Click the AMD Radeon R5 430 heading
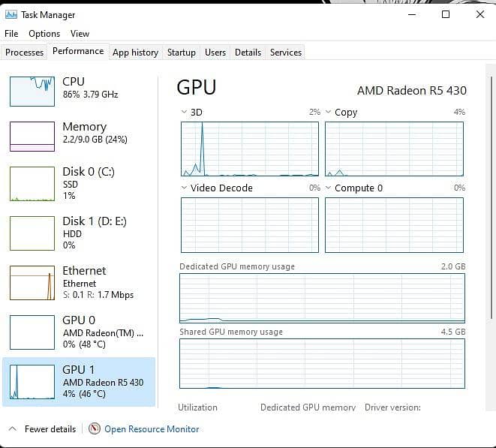The height and width of the screenshot is (448, 496). (x=412, y=91)
